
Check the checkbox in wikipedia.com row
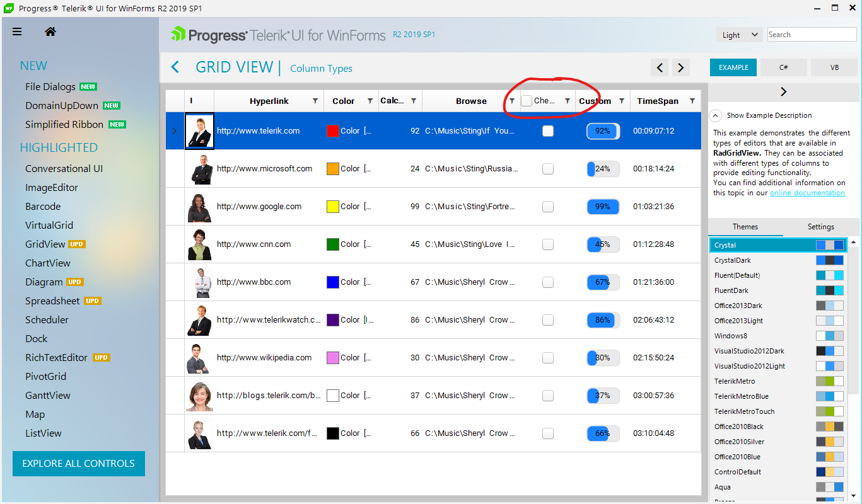(x=548, y=358)
